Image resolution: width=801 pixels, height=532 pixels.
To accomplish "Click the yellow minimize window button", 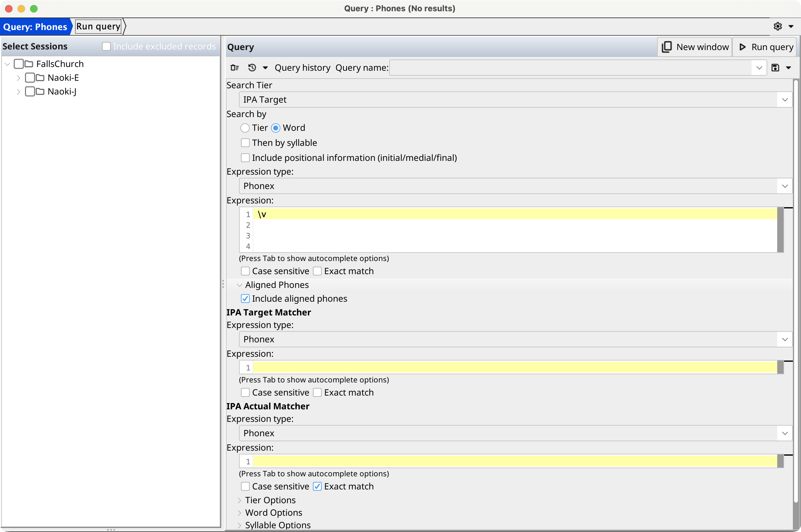I will pos(21,8).
